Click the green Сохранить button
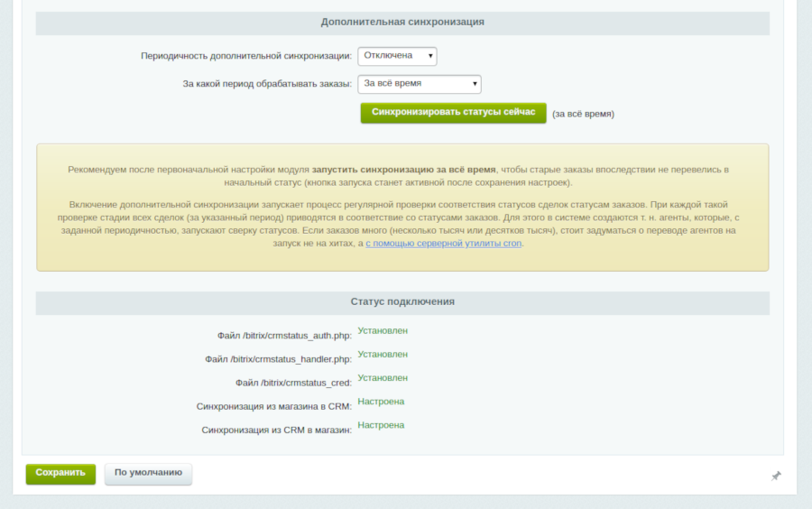Screen dimensions: 812x509 [x=60, y=473]
